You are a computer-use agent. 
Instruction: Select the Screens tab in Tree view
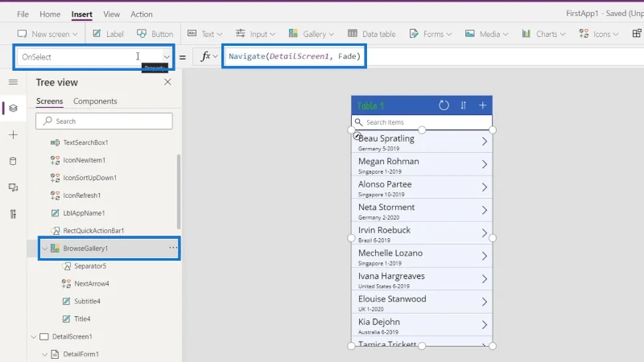click(x=49, y=101)
